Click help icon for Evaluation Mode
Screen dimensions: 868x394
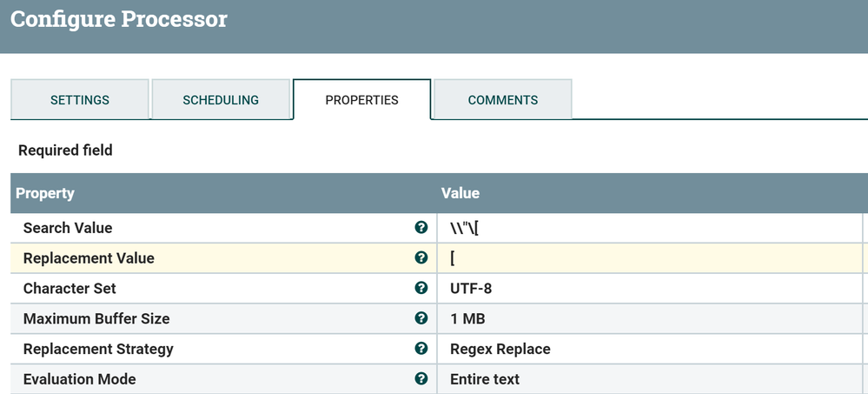[421, 379]
